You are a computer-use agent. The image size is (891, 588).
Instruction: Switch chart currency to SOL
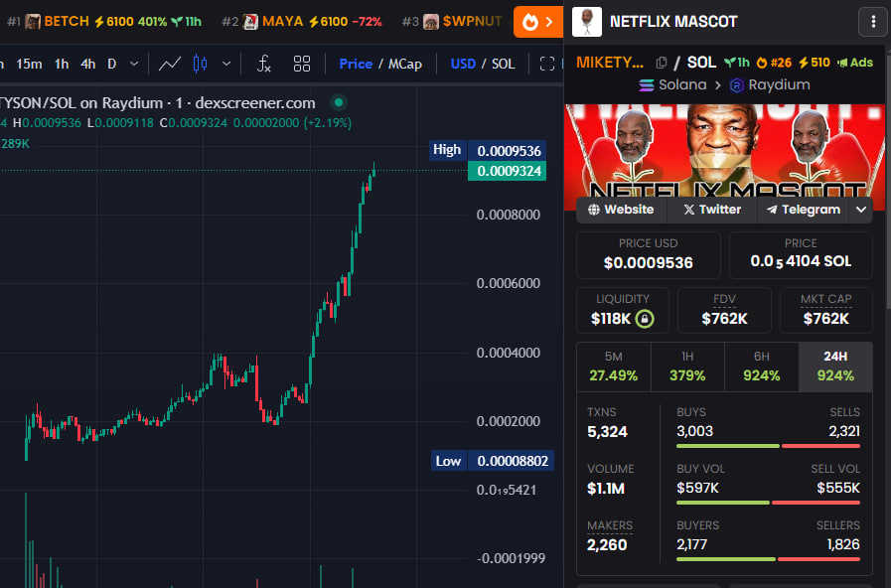[x=503, y=64]
